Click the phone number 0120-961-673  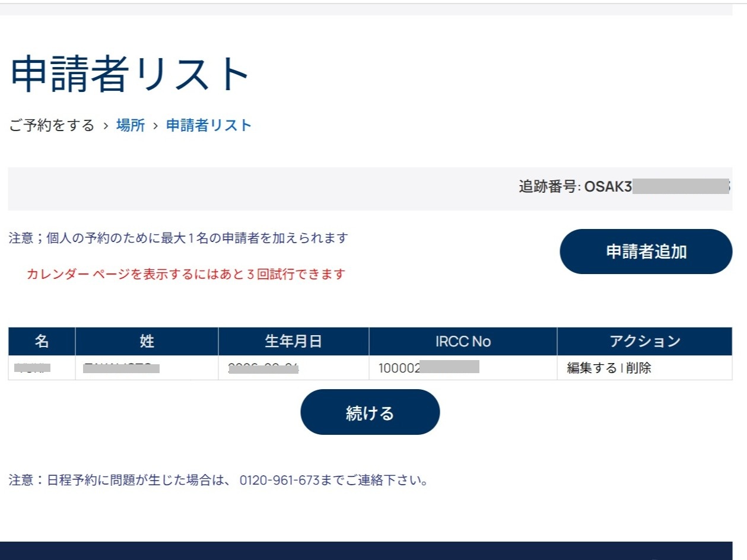(x=279, y=480)
